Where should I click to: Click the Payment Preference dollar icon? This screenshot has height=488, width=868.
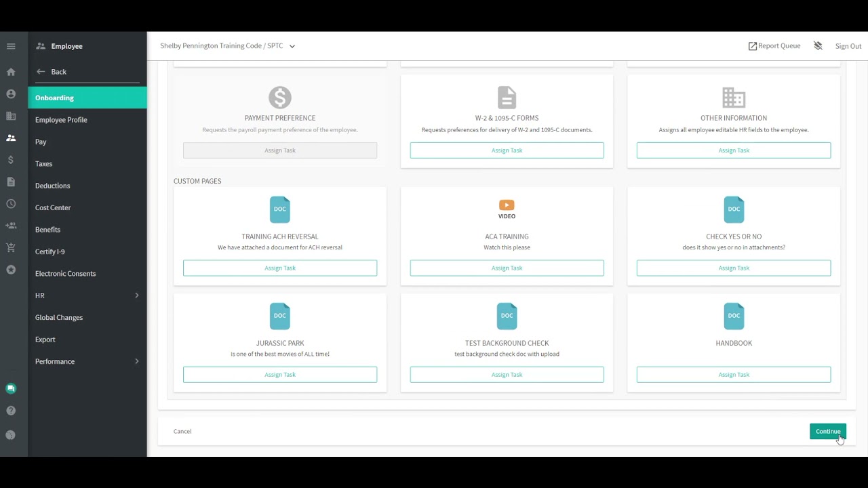click(x=280, y=98)
